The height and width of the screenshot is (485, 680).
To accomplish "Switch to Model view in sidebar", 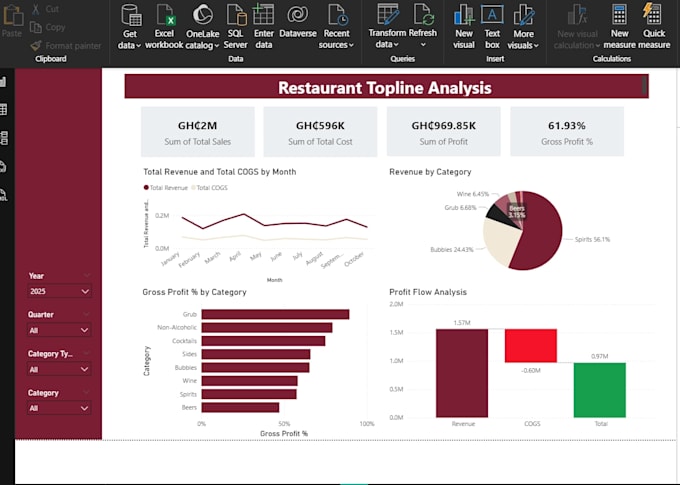I will point(3,138).
